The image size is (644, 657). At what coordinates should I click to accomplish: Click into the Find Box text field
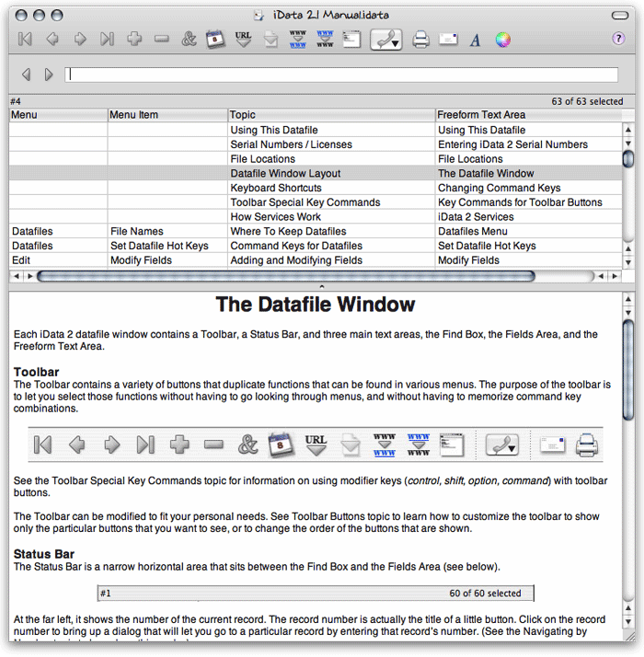click(341, 75)
